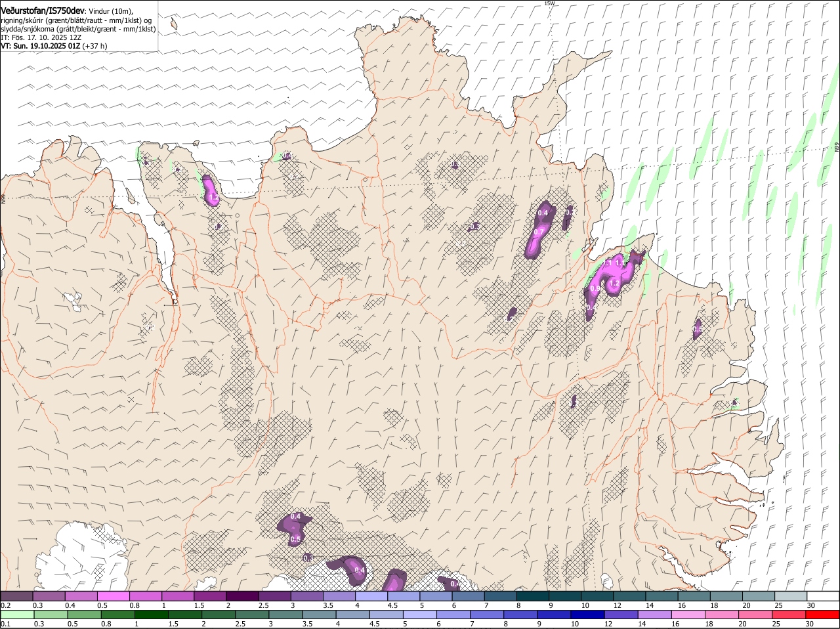
Task: Select white upper swatch after 30
Action: (x=823, y=596)
